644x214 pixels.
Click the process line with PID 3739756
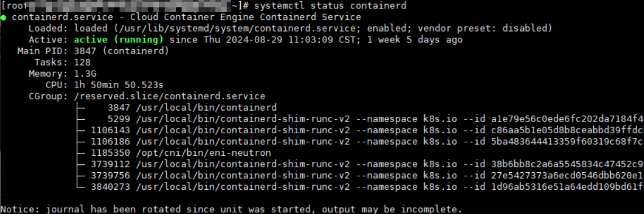360,176
